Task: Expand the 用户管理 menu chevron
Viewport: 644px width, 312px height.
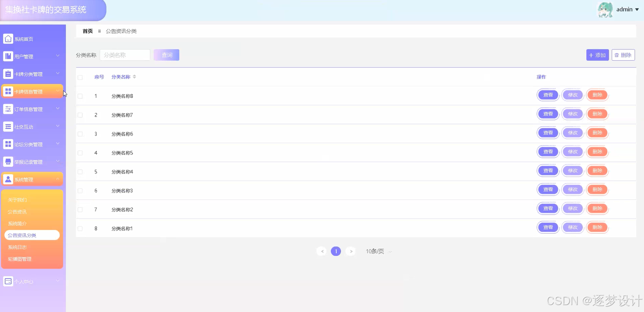Action: tap(58, 55)
